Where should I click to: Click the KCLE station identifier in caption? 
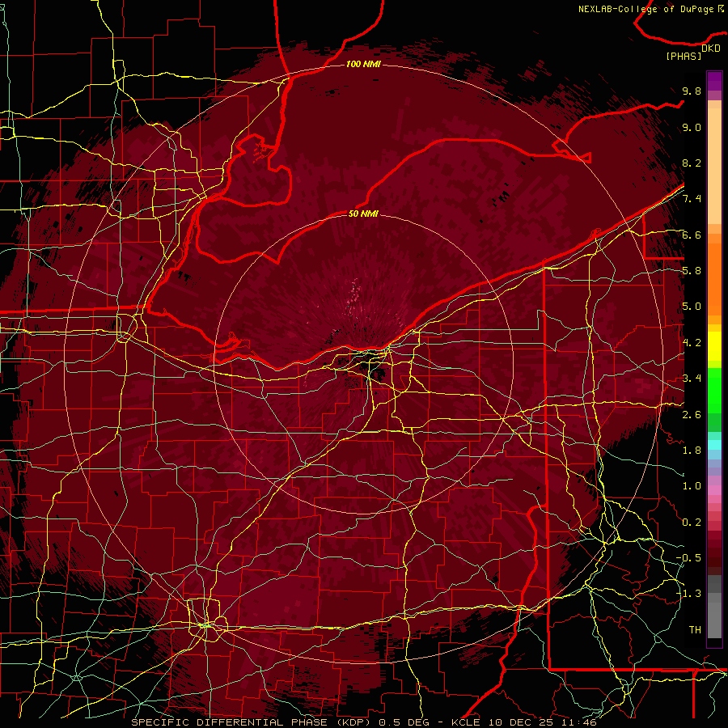[x=466, y=722]
